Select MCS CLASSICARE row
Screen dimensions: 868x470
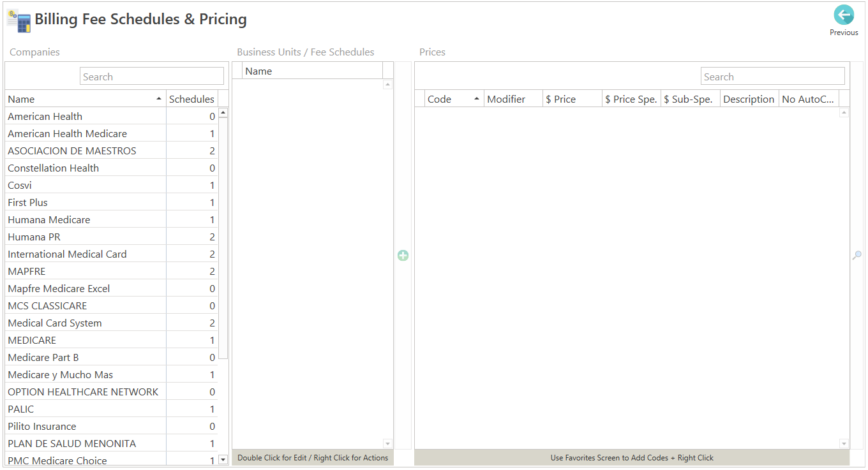(111, 305)
